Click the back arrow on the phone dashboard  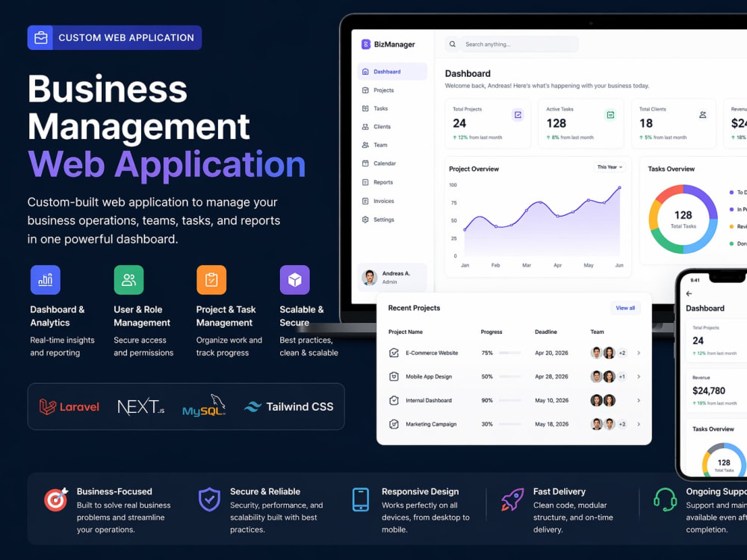click(689, 293)
